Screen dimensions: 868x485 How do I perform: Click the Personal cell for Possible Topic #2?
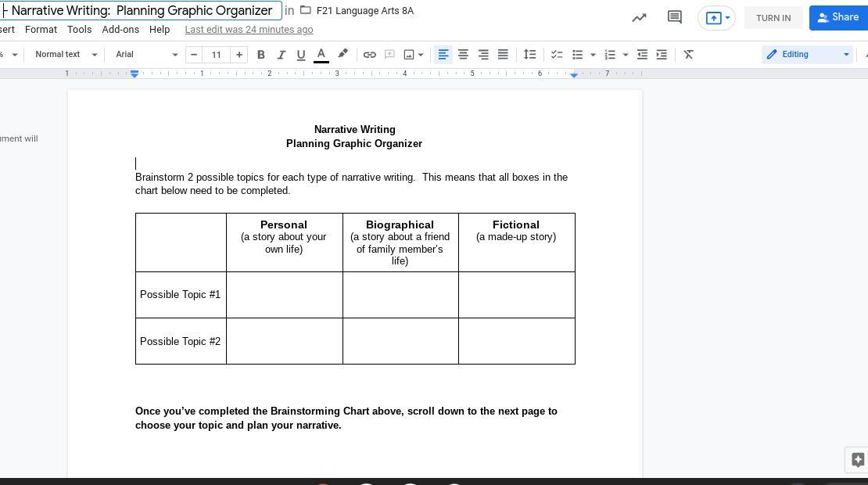(x=285, y=341)
